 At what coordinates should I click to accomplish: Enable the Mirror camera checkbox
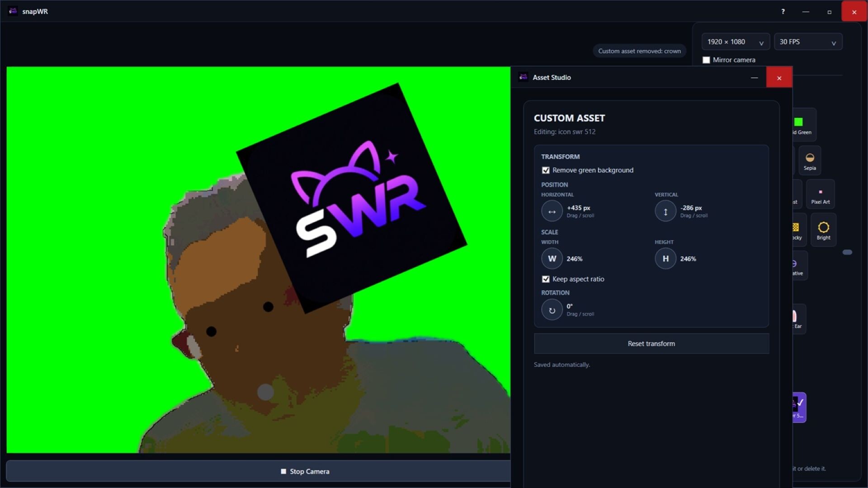tap(706, 60)
